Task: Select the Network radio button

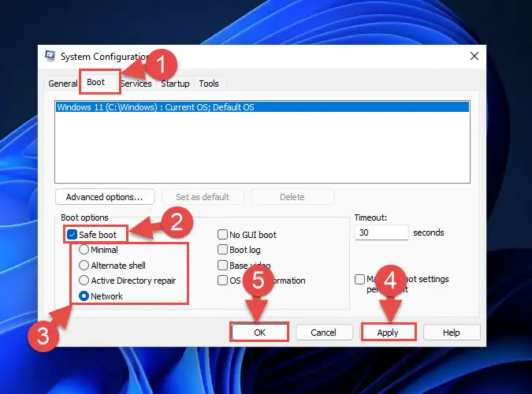Action: [84, 296]
